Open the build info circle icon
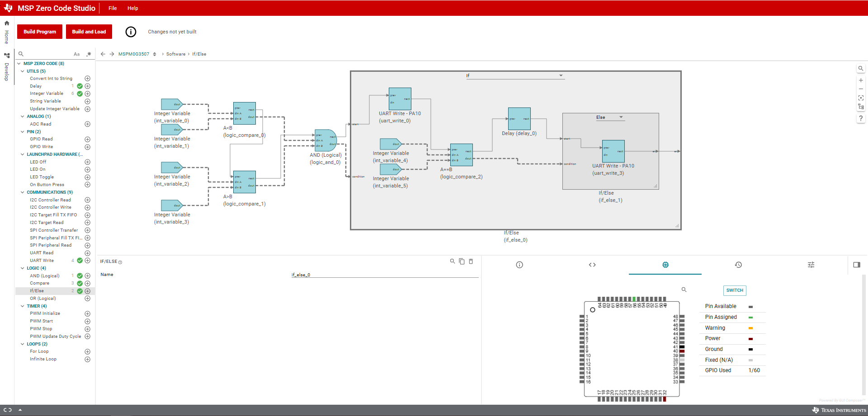 [x=131, y=32]
